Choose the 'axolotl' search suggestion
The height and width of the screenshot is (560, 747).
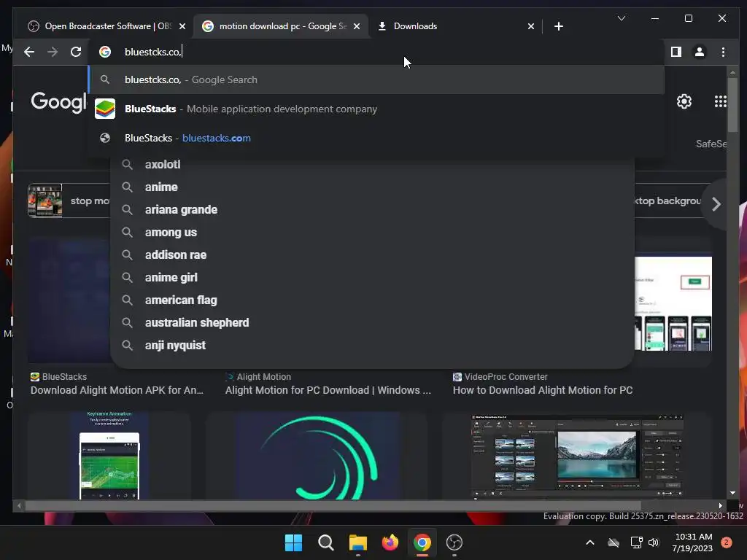[x=371, y=164]
